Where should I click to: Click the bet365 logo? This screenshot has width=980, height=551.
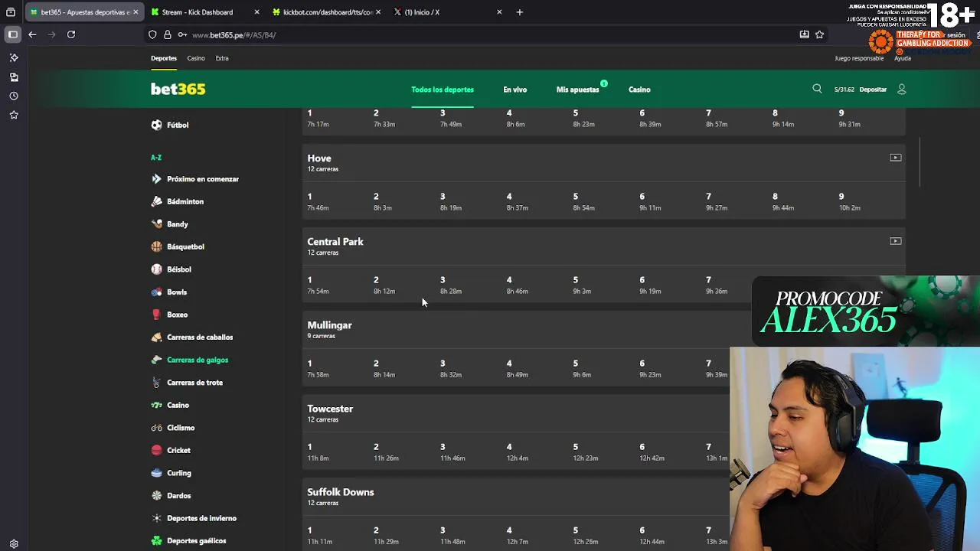178,89
